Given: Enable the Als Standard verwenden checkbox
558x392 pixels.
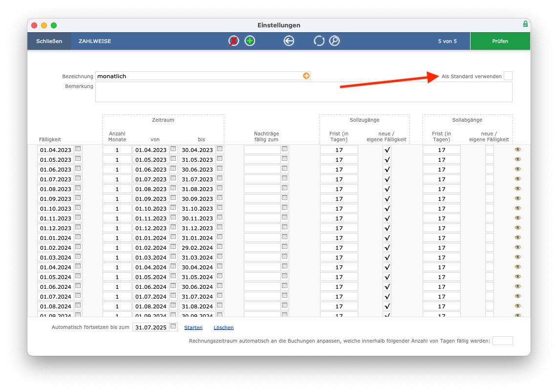Looking at the screenshot, I should pyautogui.click(x=508, y=76).
